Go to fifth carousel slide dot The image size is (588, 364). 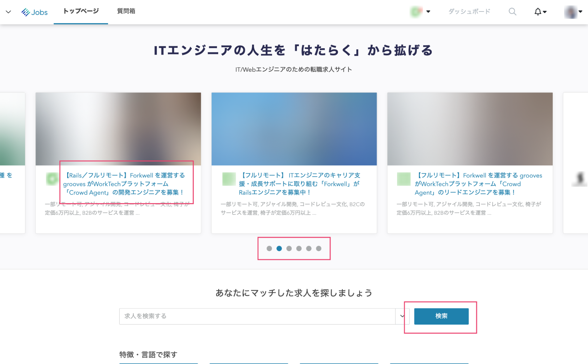pyautogui.click(x=309, y=249)
